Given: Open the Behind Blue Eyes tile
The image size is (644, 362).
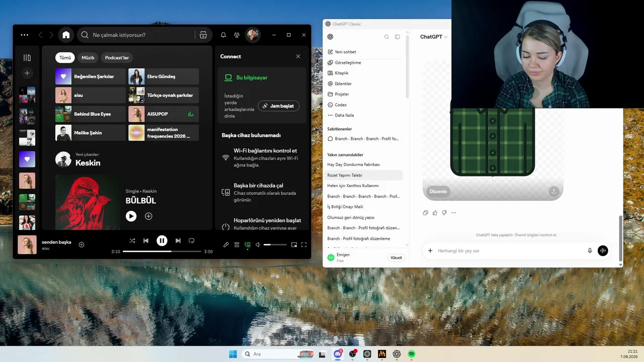Looking at the screenshot, I should [x=91, y=114].
